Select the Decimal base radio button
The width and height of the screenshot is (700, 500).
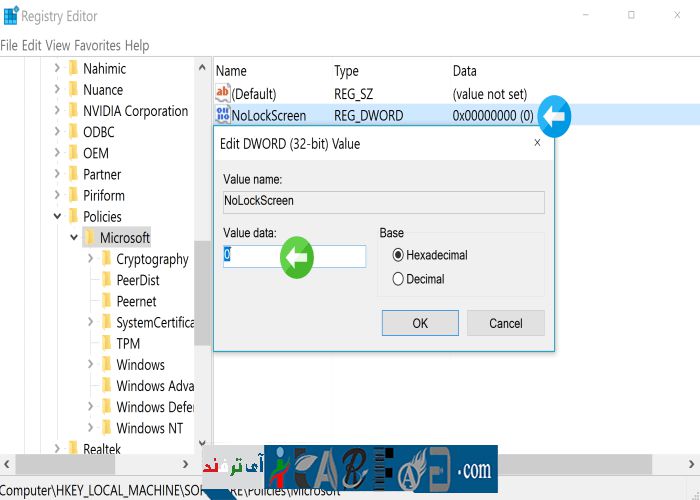(x=399, y=279)
